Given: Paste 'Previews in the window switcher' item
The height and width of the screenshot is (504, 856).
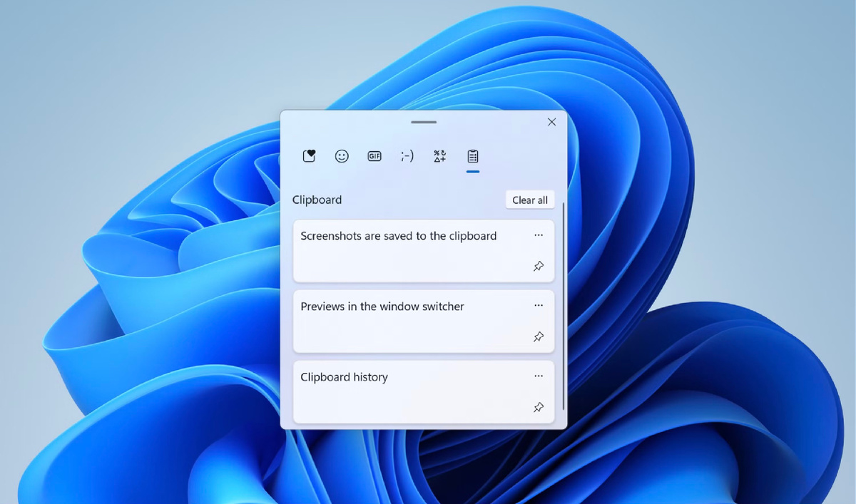Looking at the screenshot, I should (x=424, y=321).
